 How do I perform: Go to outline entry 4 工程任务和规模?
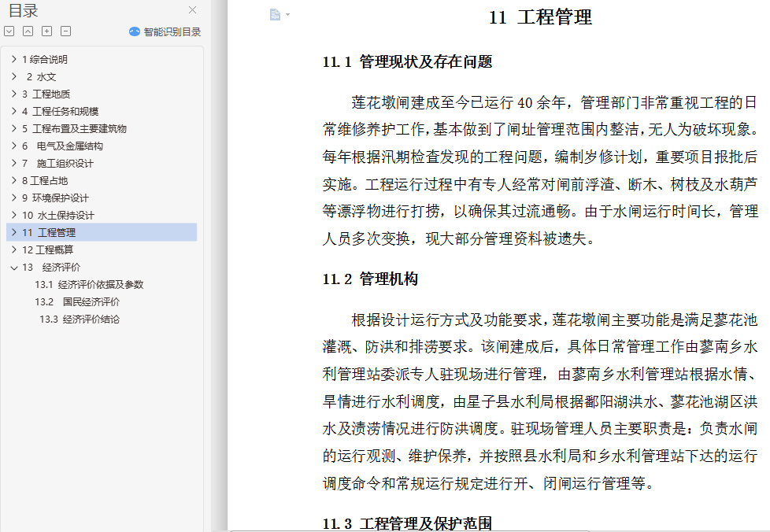pyautogui.click(x=60, y=112)
